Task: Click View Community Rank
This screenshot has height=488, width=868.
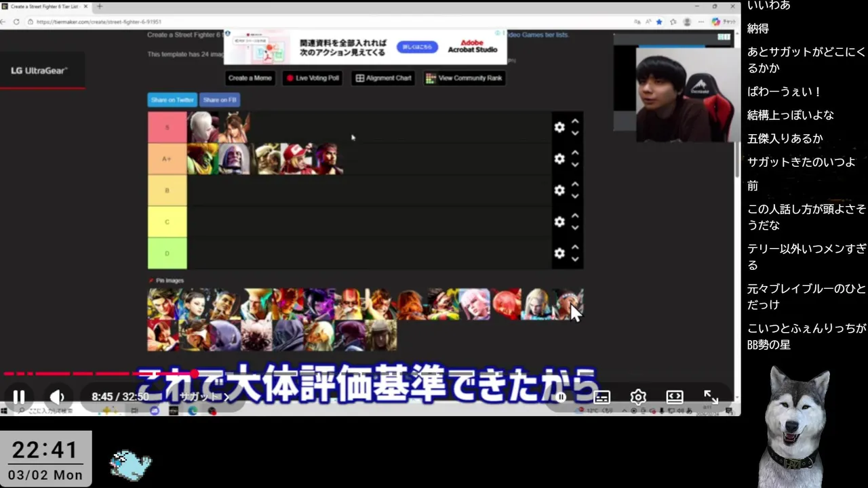Action: point(465,78)
